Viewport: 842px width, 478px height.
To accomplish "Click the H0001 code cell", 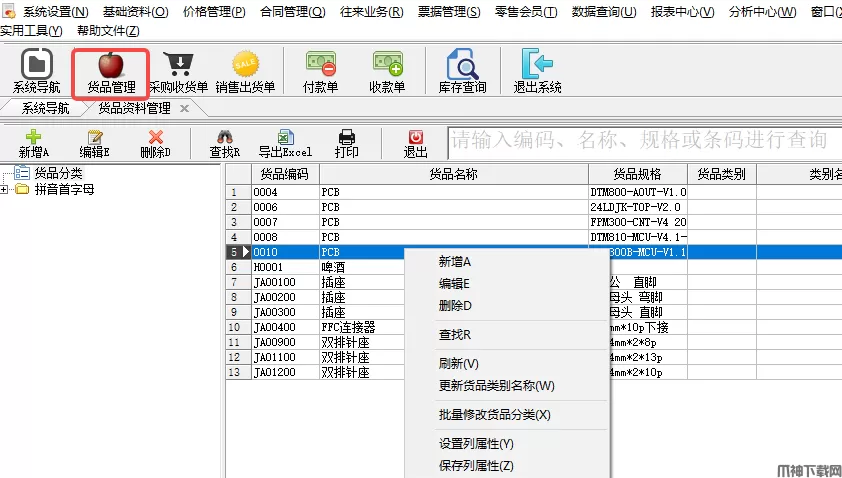I will 285,267.
